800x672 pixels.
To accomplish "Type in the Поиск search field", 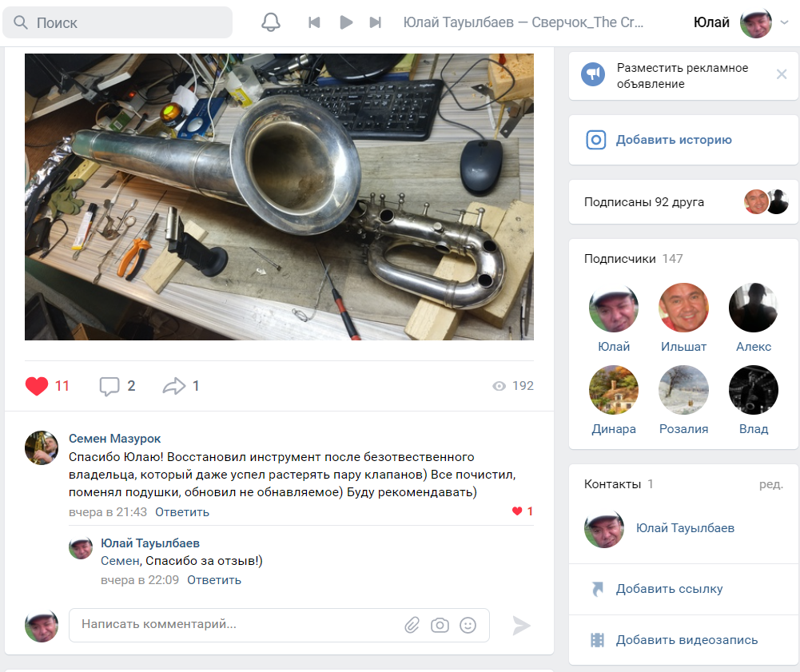I will [128, 22].
